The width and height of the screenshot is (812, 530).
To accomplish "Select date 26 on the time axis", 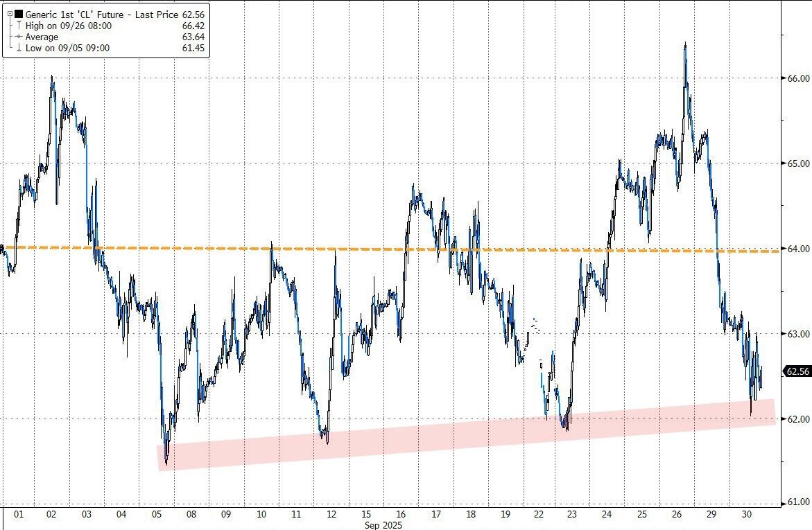I will [677, 515].
